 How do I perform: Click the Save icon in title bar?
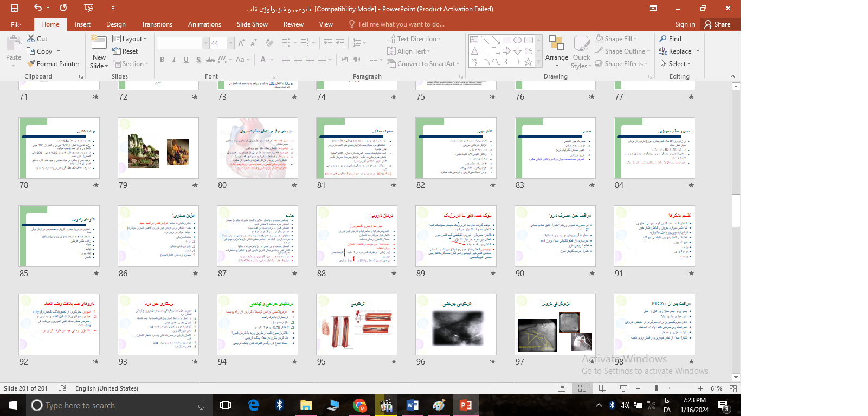tap(15, 8)
